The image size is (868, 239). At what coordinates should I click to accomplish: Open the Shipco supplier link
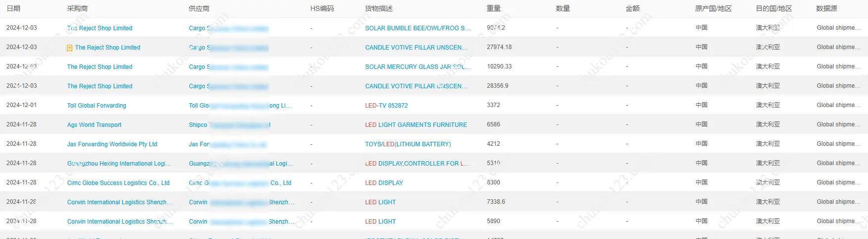(198, 125)
